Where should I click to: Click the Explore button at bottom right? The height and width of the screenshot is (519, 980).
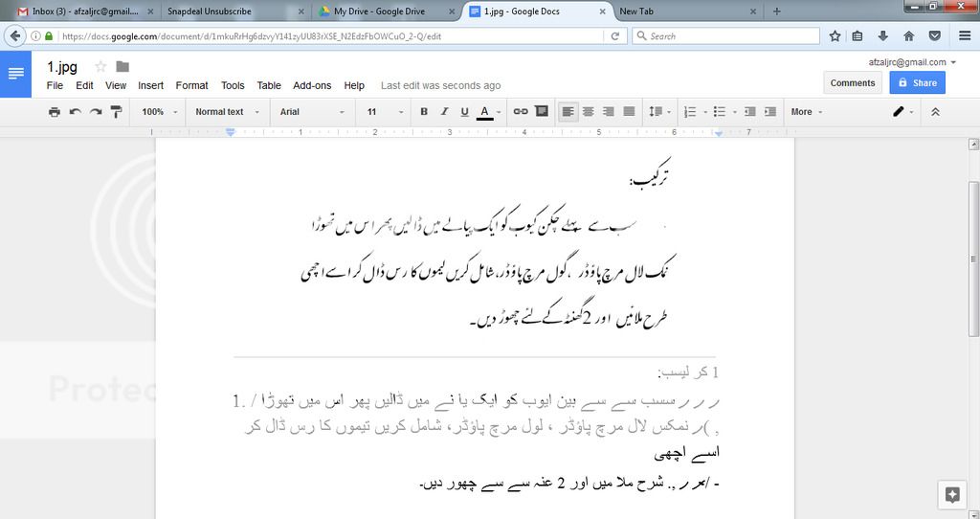(x=951, y=494)
